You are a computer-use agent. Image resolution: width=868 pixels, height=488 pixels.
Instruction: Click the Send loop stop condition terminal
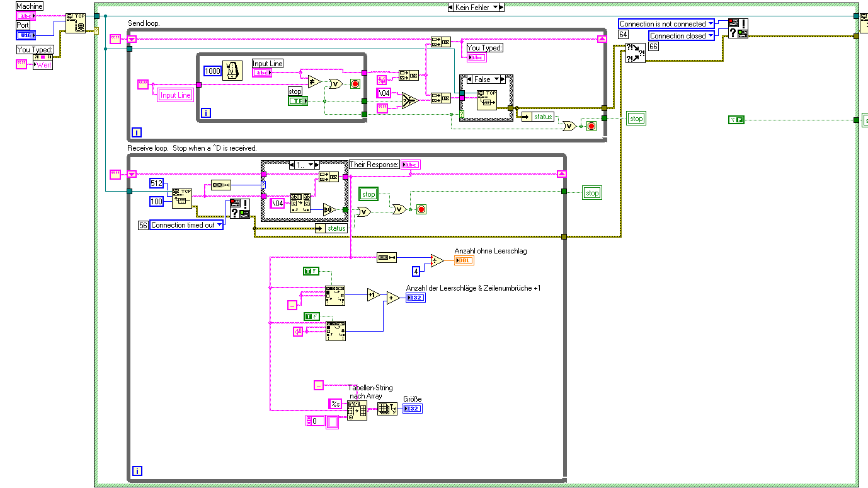pos(591,125)
